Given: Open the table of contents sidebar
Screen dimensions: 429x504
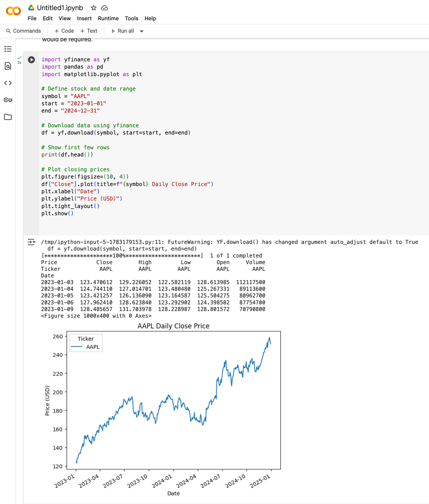Looking at the screenshot, I should tap(8, 49).
